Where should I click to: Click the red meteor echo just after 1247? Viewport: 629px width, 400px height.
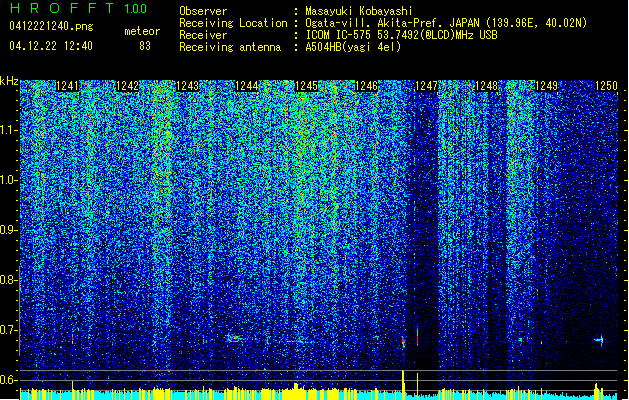[x=418, y=336]
